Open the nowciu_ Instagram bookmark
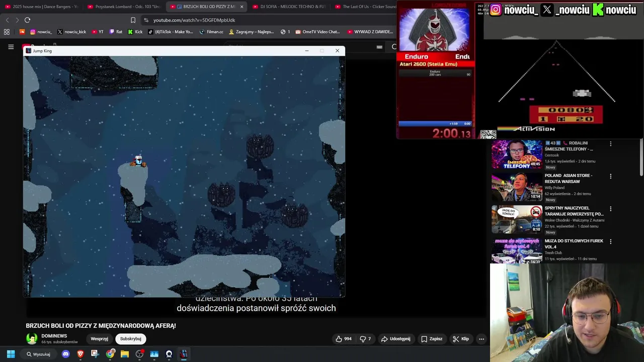Viewport: 644px width, 362px height. (41, 32)
